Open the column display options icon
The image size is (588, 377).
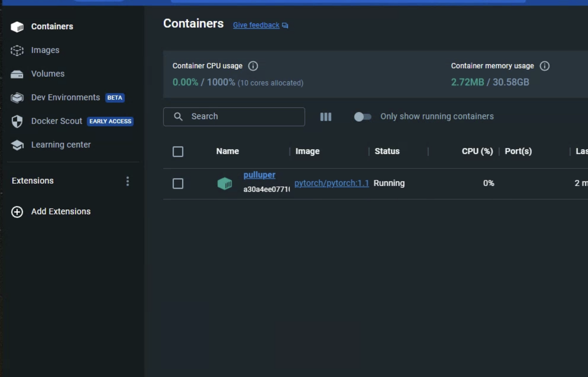click(325, 117)
